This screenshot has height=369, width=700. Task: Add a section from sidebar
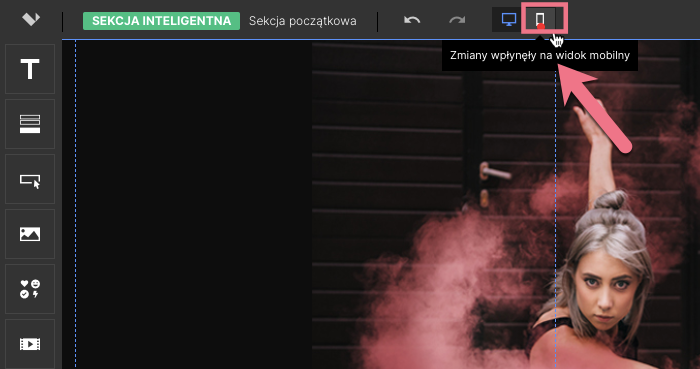(x=30, y=124)
